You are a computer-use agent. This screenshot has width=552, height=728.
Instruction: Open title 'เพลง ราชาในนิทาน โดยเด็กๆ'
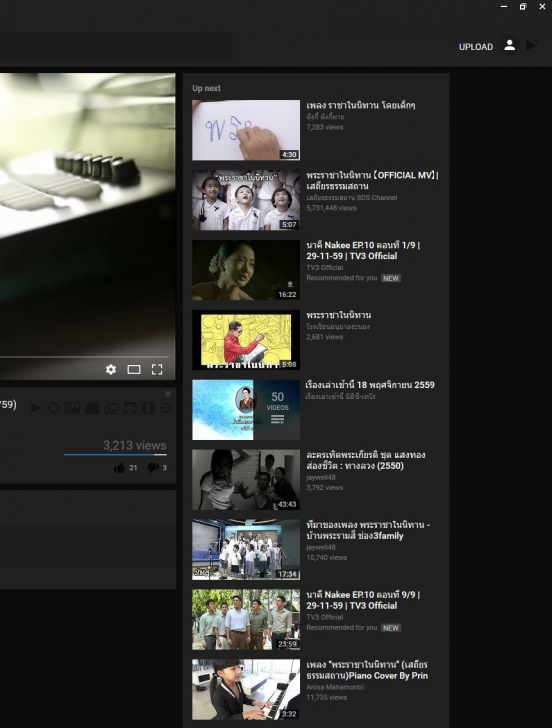(x=361, y=105)
